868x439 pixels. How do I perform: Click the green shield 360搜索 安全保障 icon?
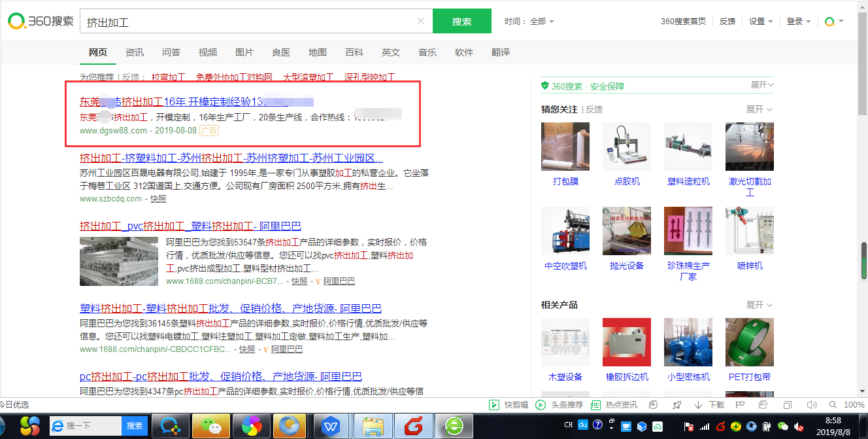click(544, 86)
